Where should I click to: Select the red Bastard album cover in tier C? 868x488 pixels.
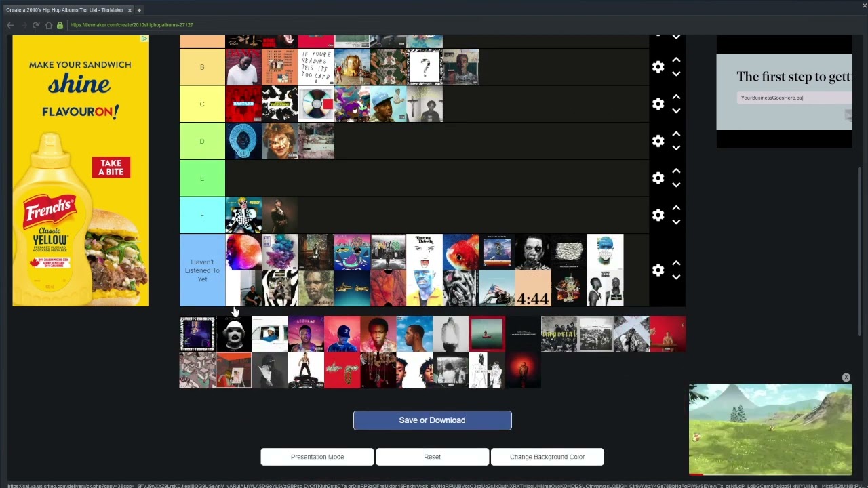(x=243, y=104)
